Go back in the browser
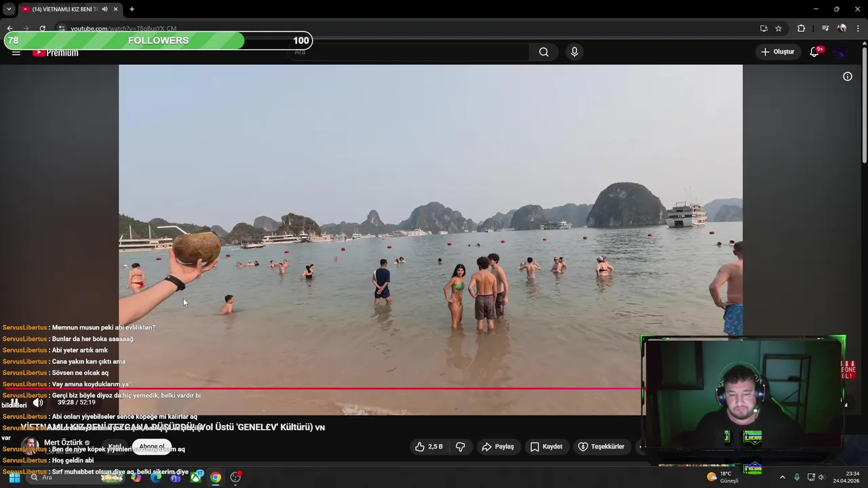The width and height of the screenshot is (868, 488). (9, 28)
